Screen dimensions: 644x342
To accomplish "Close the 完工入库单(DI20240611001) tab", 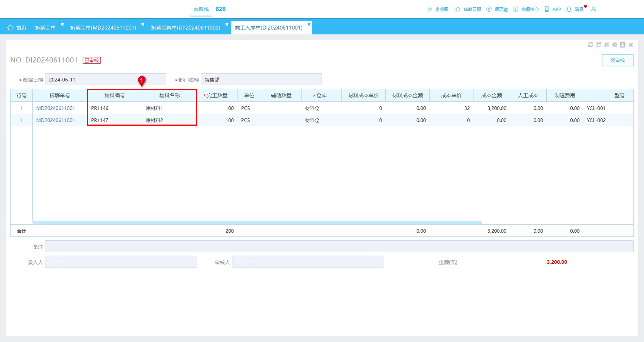I will click(309, 24).
